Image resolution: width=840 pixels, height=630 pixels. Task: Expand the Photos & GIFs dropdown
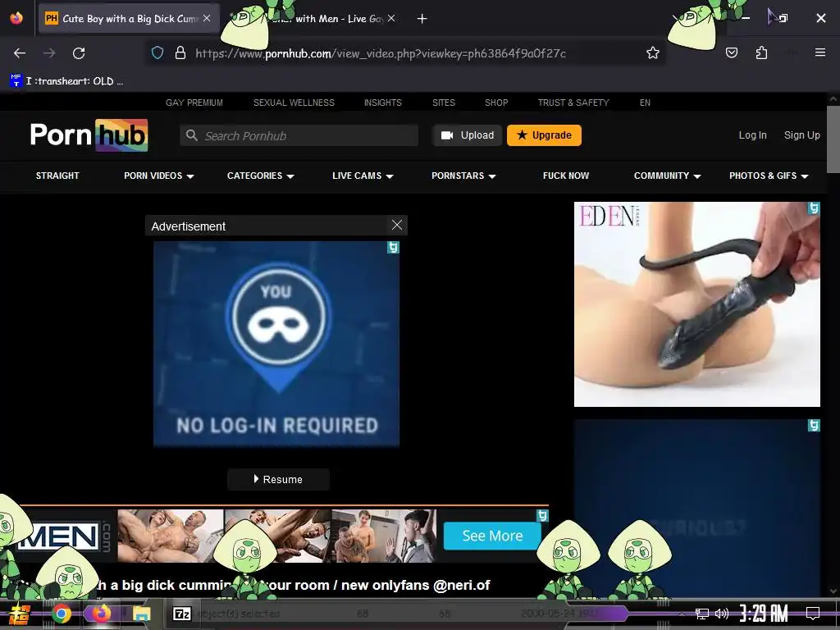pos(769,176)
